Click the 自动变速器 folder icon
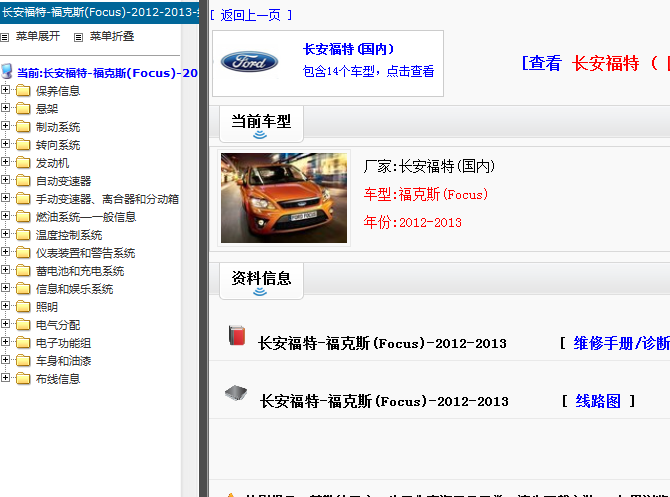Image resolution: width=670 pixels, height=497 pixels. click(x=23, y=181)
